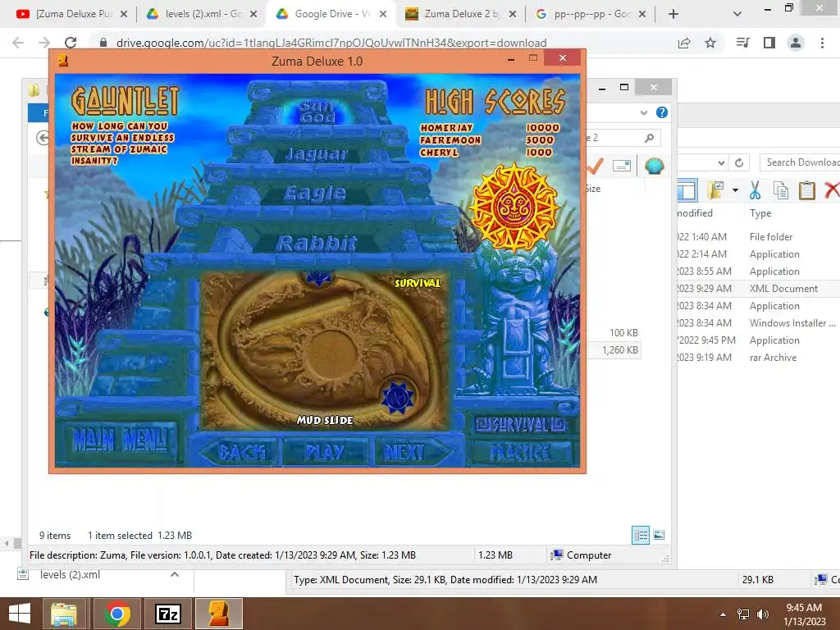This screenshot has height=630, width=840.
Task: Select Practice mode stone button
Action: coord(520,453)
